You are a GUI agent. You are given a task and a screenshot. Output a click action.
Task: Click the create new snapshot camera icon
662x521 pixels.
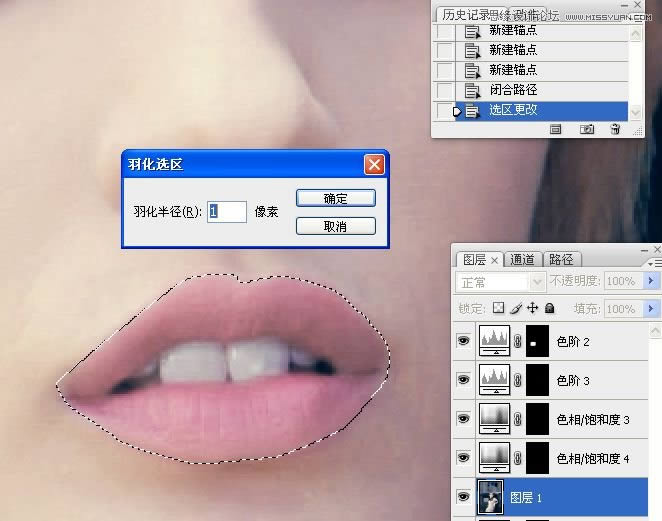pyautogui.click(x=588, y=129)
